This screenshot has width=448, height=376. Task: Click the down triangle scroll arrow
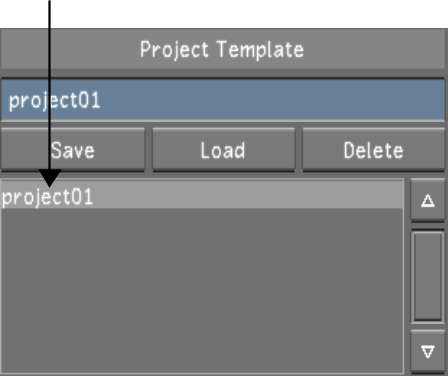click(x=428, y=352)
